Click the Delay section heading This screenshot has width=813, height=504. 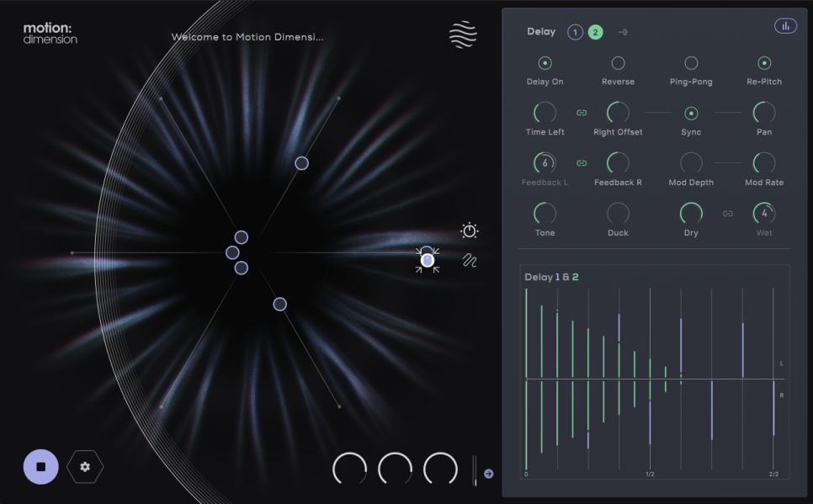(541, 32)
